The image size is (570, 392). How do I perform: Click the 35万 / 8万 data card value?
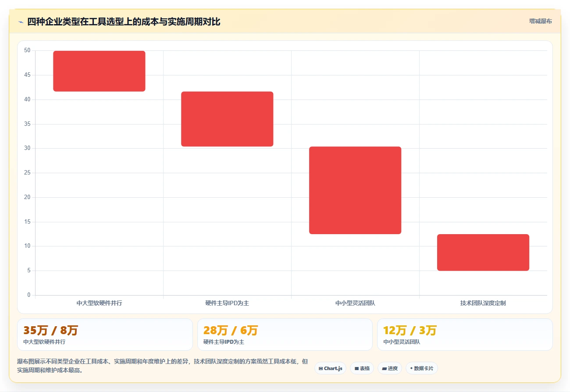coord(50,330)
